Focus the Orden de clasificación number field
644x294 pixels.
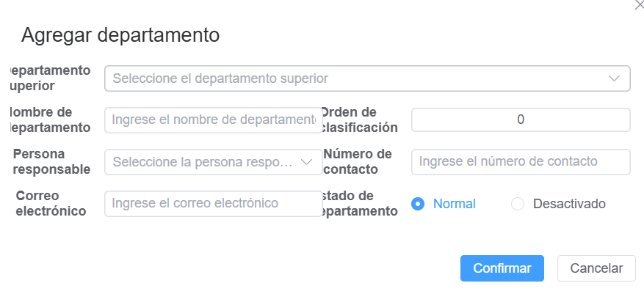(x=520, y=120)
